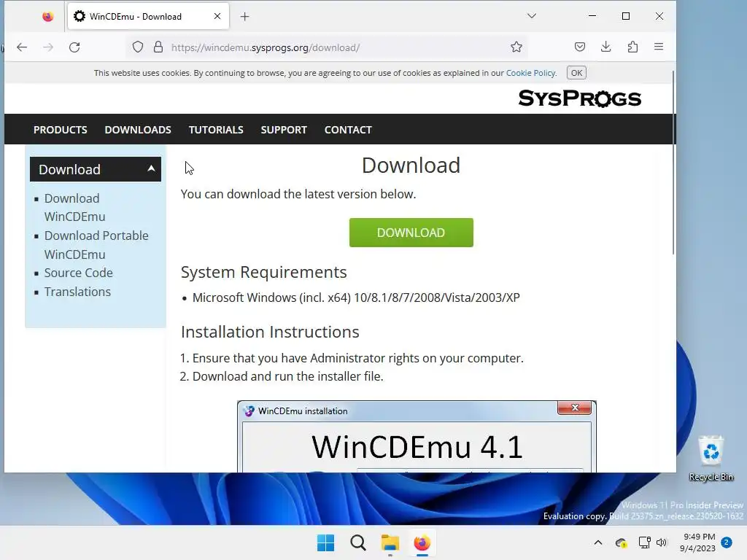
Task: Click the page vertical scrollbar
Action: click(673, 162)
